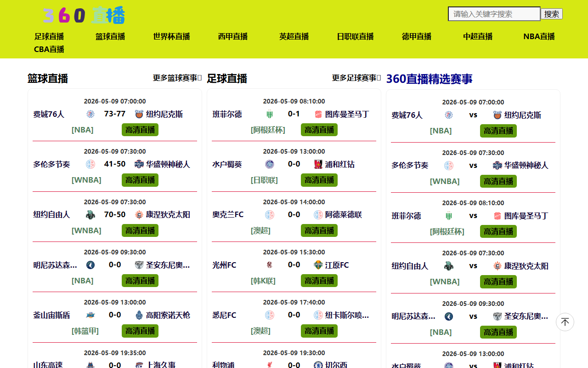Click the keyword search input field
Screen dimensions: 588x368
click(494, 14)
